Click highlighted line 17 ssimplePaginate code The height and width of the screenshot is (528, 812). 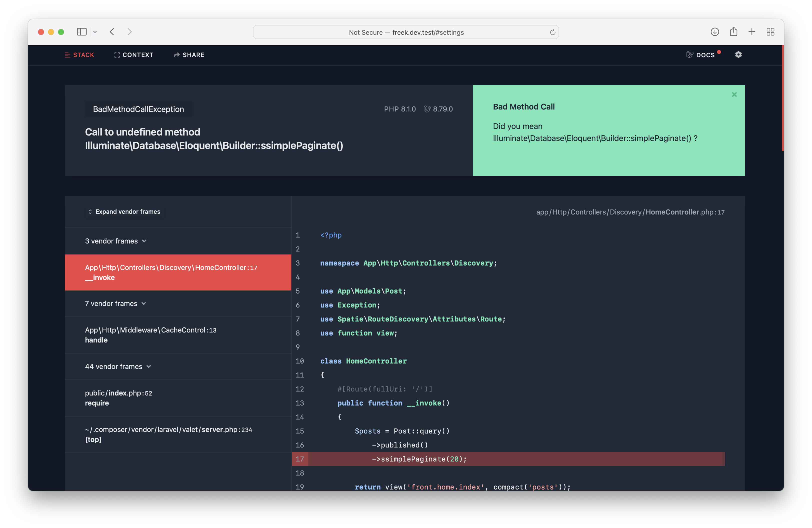pos(508,459)
